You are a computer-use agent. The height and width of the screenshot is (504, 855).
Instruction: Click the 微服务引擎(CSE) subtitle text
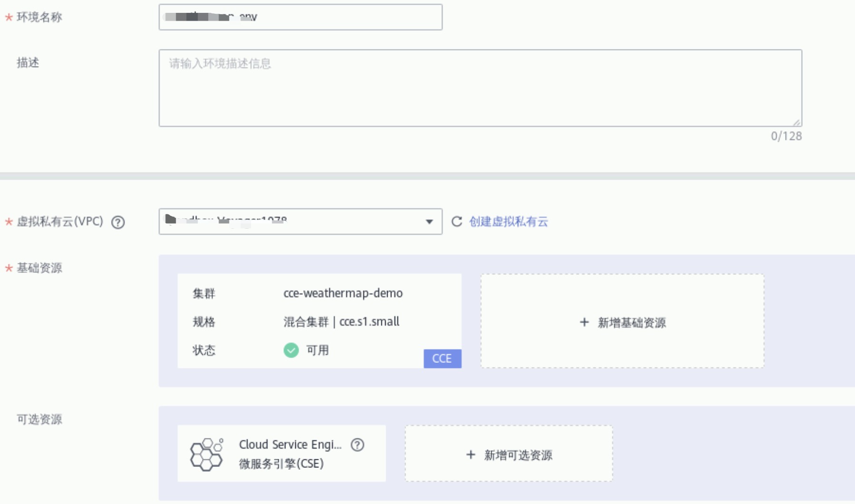coord(281,464)
